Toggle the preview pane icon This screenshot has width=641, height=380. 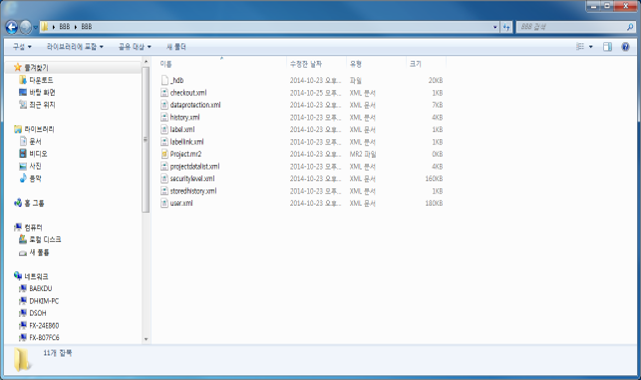pyautogui.click(x=607, y=47)
